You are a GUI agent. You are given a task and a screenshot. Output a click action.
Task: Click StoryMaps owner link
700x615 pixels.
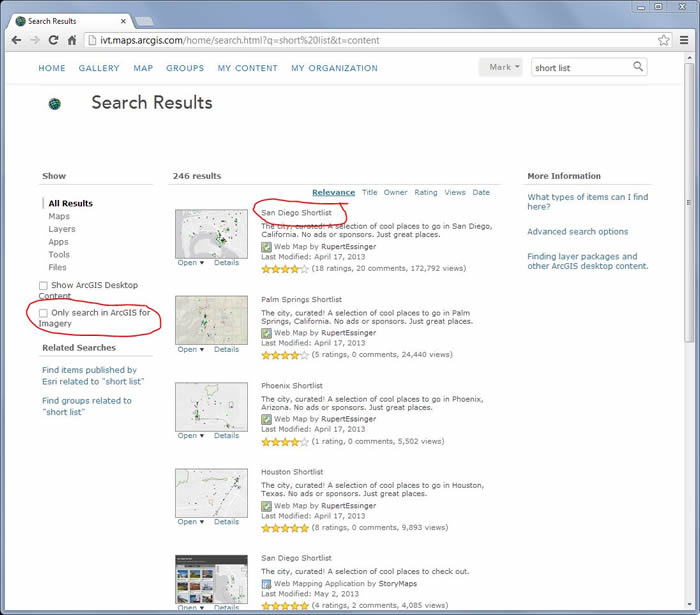tap(398, 584)
